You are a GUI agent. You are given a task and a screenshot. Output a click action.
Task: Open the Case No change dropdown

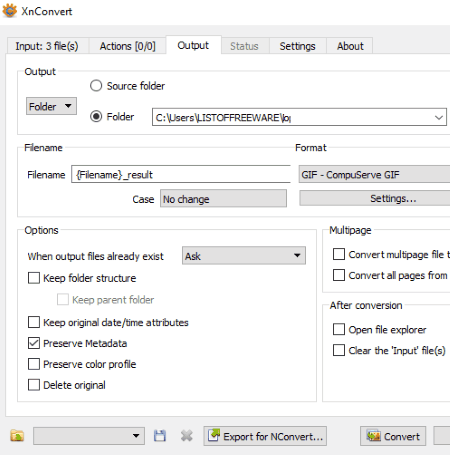click(223, 199)
